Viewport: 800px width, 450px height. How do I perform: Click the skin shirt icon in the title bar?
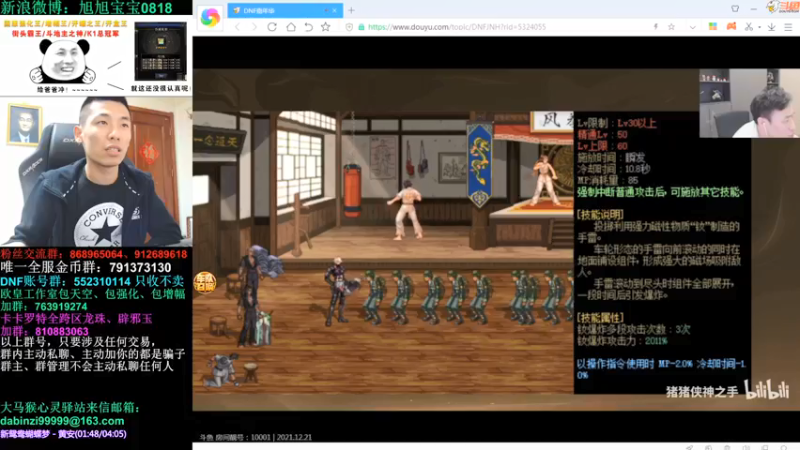(x=735, y=9)
